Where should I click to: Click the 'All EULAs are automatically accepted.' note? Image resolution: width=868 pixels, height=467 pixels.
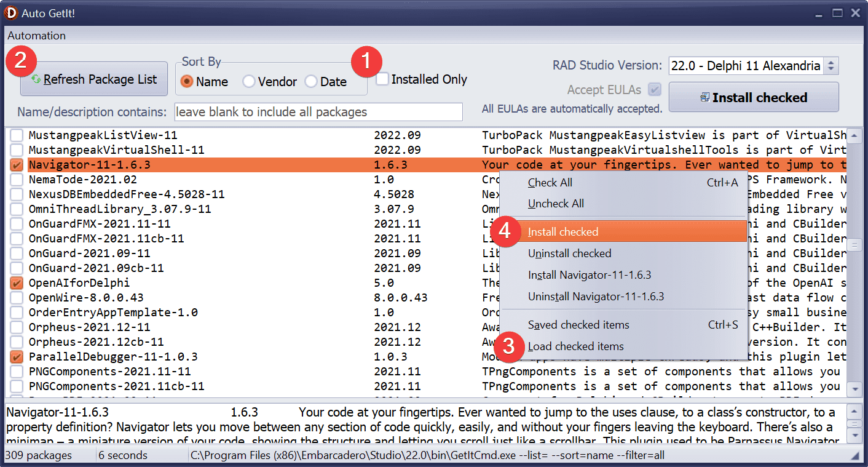(x=572, y=109)
